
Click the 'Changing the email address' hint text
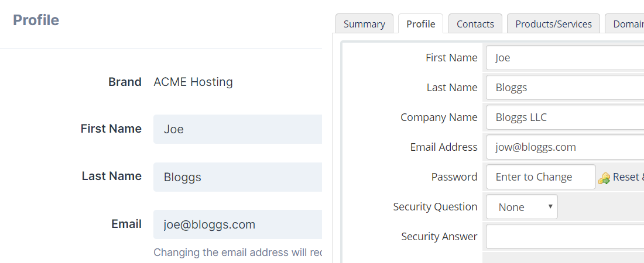(x=238, y=252)
